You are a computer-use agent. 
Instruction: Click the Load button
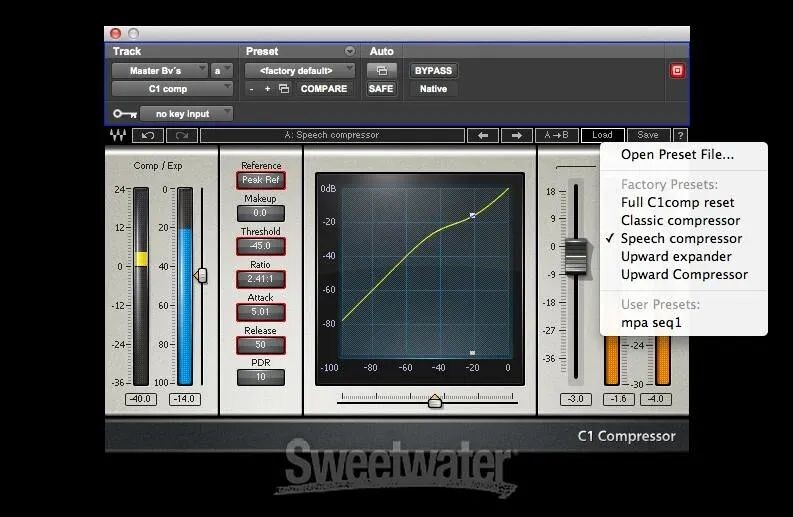coord(602,135)
